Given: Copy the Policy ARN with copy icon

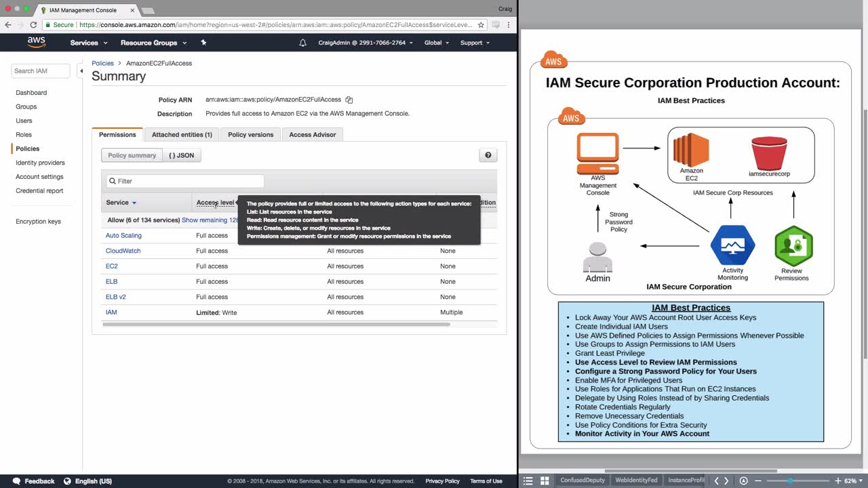Looking at the screenshot, I should 349,100.
